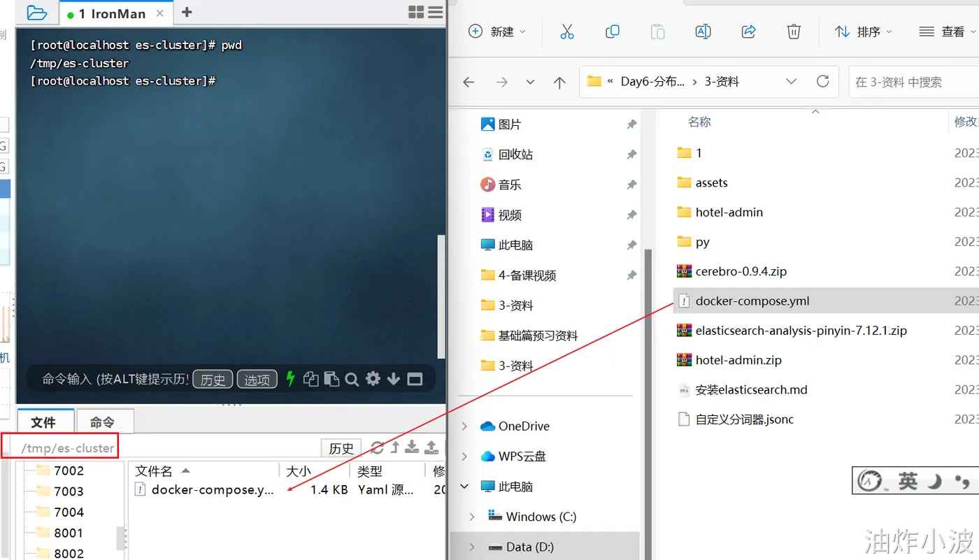Viewport: 979px width, 560px height.
Task: Click the fullscreen window icon in the command bar
Action: click(415, 379)
